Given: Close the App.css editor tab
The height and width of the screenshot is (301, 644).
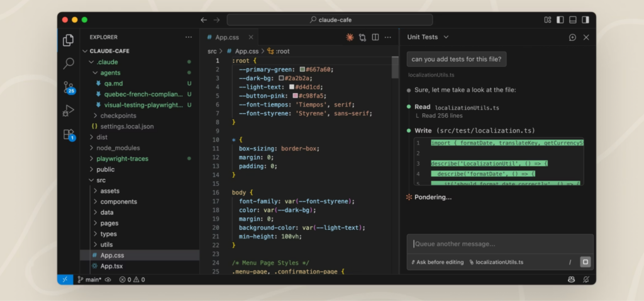Looking at the screenshot, I should click(250, 37).
